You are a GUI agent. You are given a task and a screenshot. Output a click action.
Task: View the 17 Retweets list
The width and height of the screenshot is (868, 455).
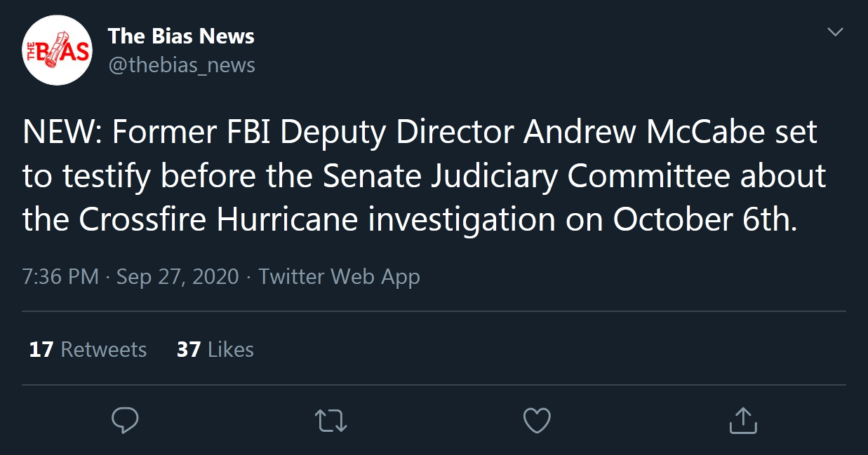(x=88, y=349)
